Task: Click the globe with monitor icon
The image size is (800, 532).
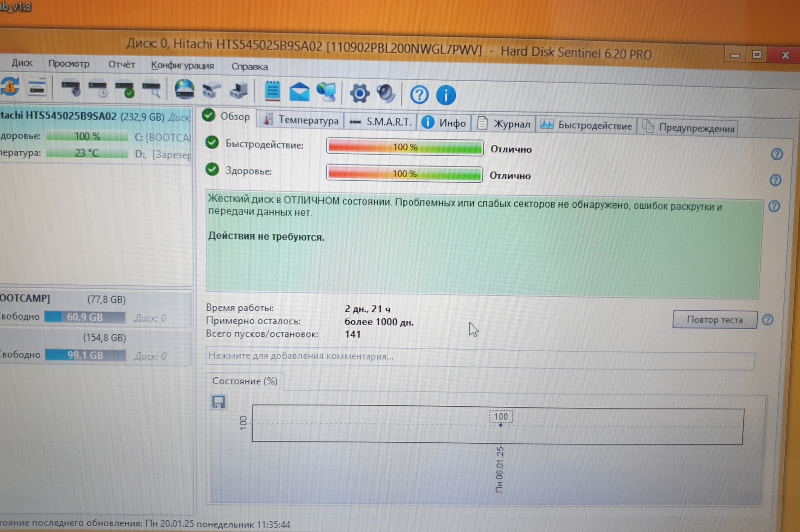Action: pos(326,93)
